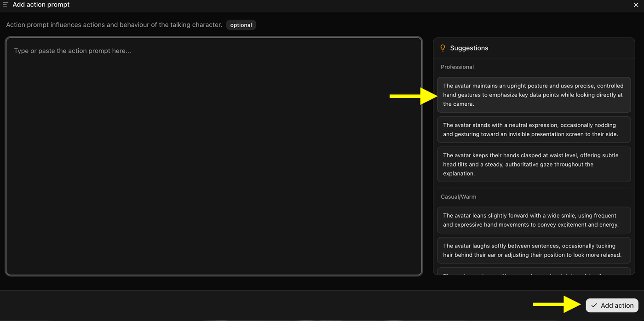
Task: Pick the neutral expression nodding suggestion
Action: [534, 130]
